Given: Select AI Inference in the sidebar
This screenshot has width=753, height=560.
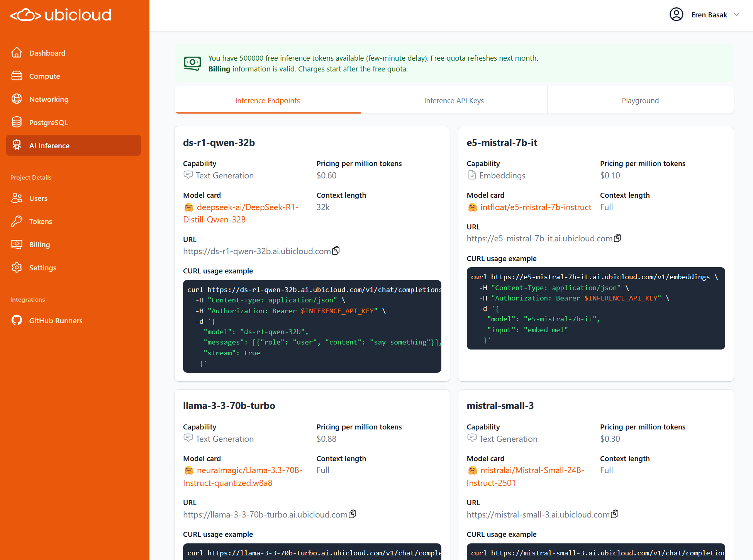Looking at the screenshot, I should point(73,145).
